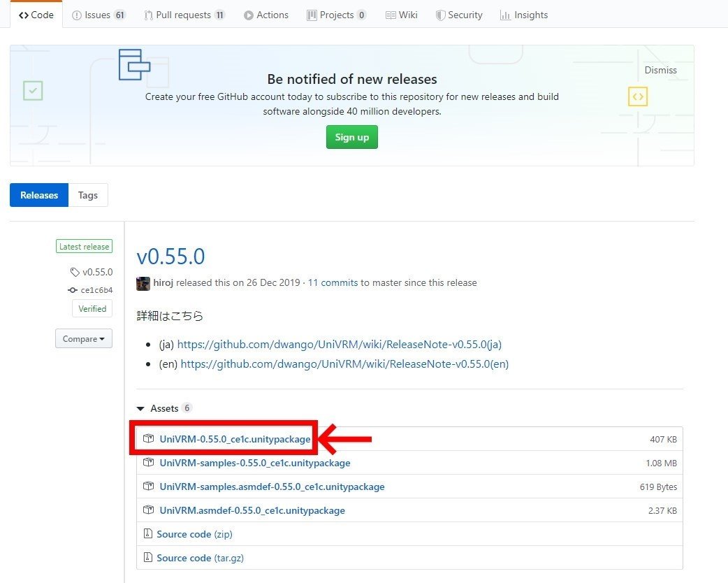Open the Issues tab
The width and height of the screenshot is (728, 583).
click(x=99, y=15)
